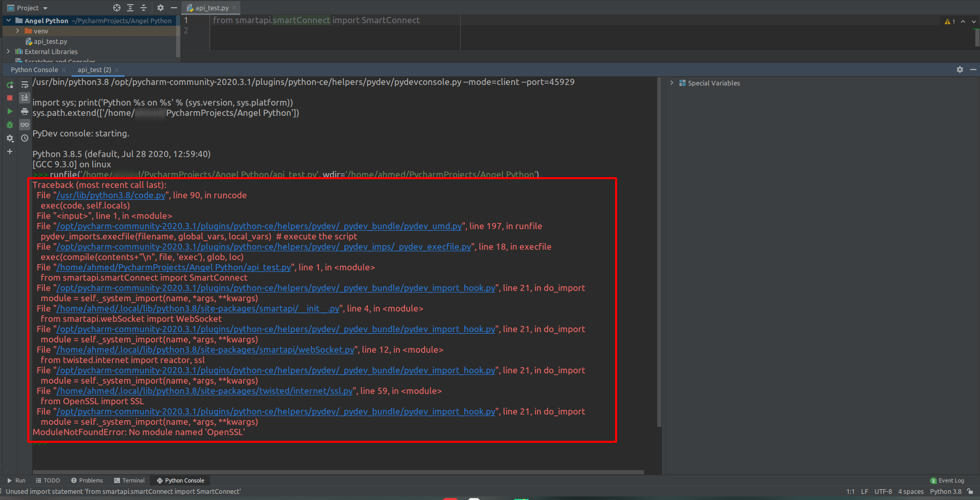Hide the Python Console tool window
Image resolution: width=980 pixels, height=500 pixels.
click(973, 70)
